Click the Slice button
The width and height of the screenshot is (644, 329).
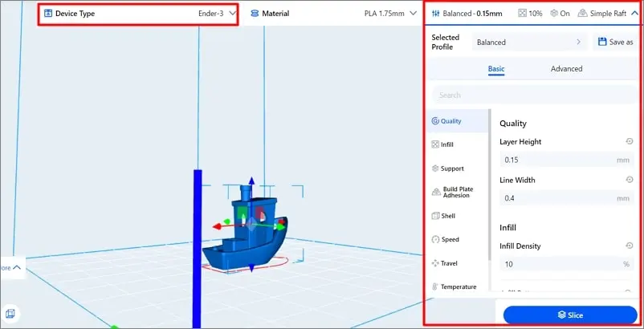click(569, 315)
